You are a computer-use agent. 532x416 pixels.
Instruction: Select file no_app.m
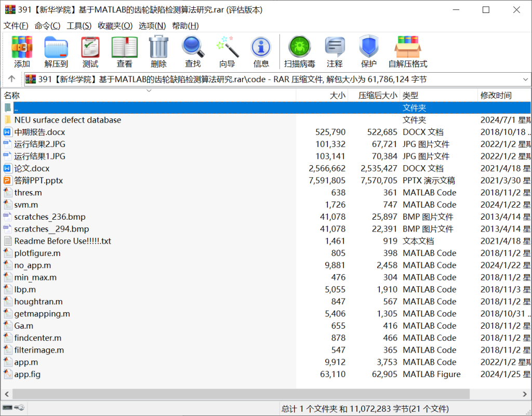(x=33, y=265)
